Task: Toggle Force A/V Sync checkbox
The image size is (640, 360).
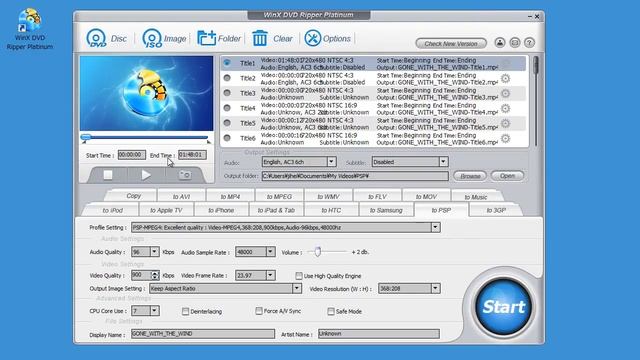Action: 259,311
